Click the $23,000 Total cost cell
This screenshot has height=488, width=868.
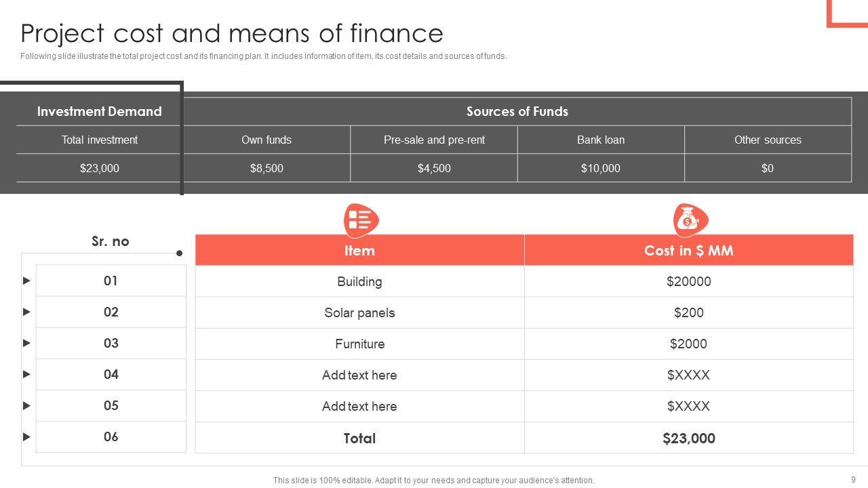coord(688,439)
